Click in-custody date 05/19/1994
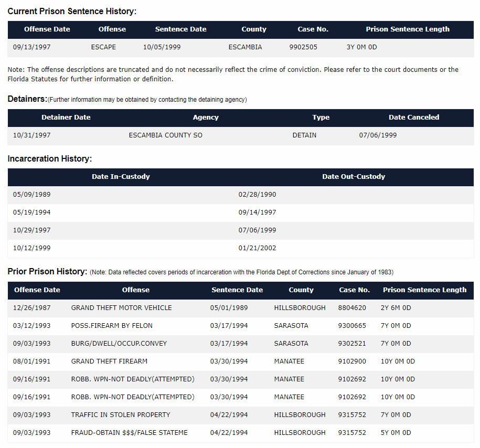 pos(32,212)
